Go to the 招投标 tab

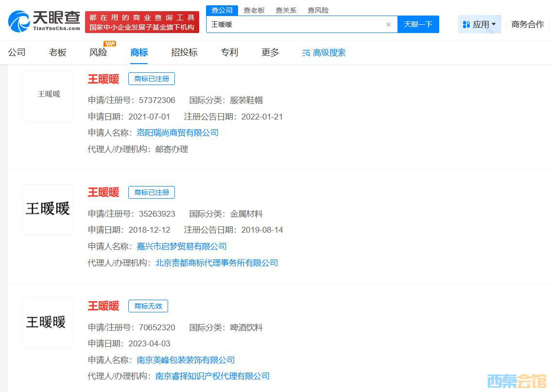pyautogui.click(x=184, y=52)
